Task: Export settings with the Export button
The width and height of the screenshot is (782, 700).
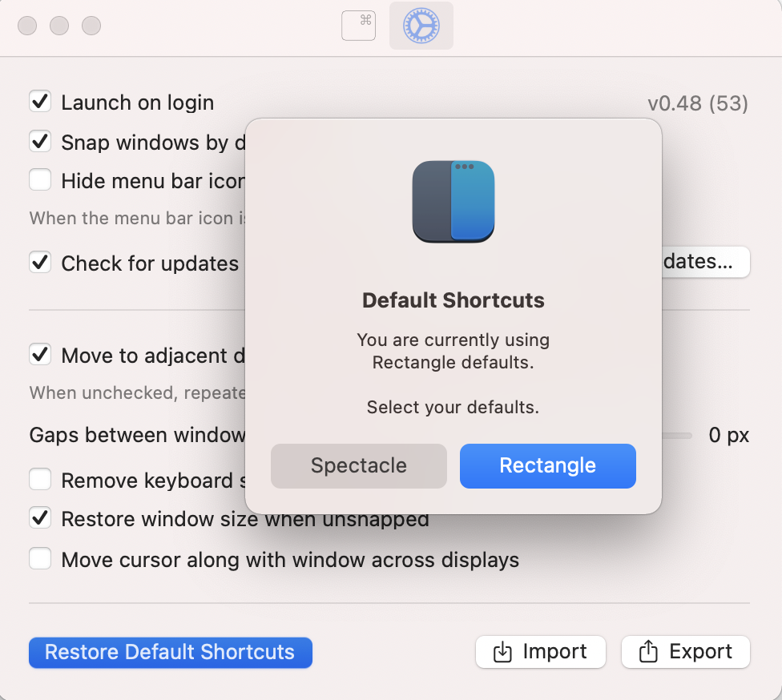Action: point(685,652)
